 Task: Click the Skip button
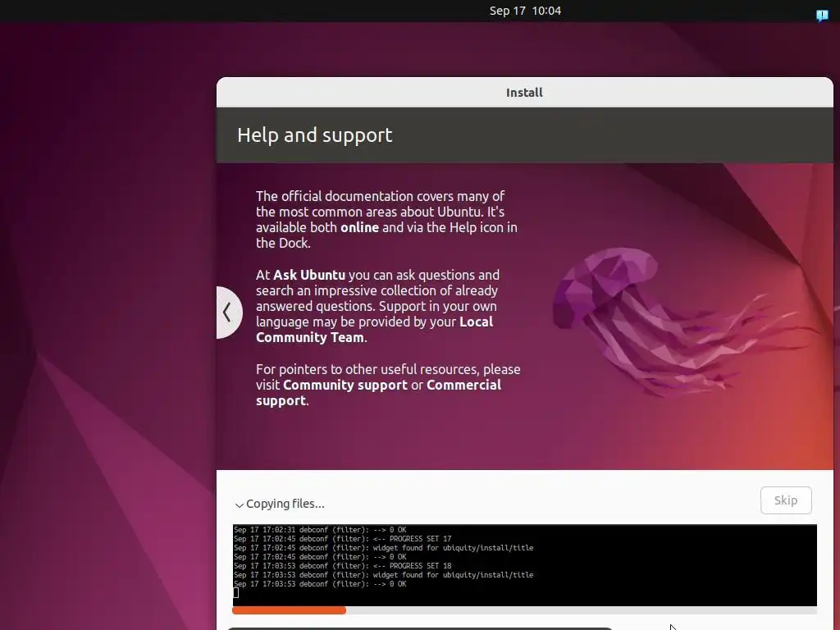(786, 500)
